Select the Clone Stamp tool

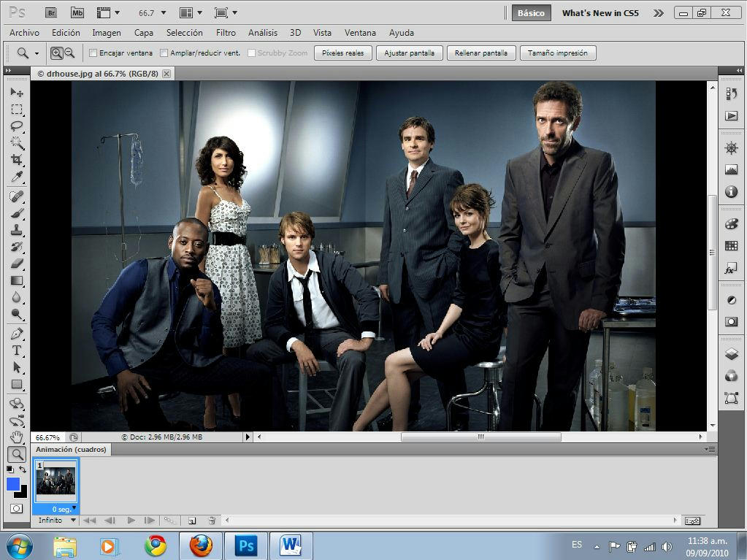point(17,229)
